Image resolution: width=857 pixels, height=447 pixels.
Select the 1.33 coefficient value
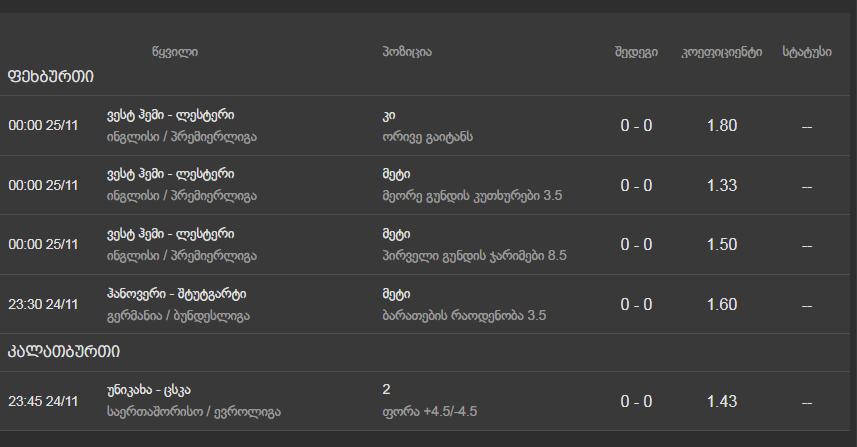[721, 185]
